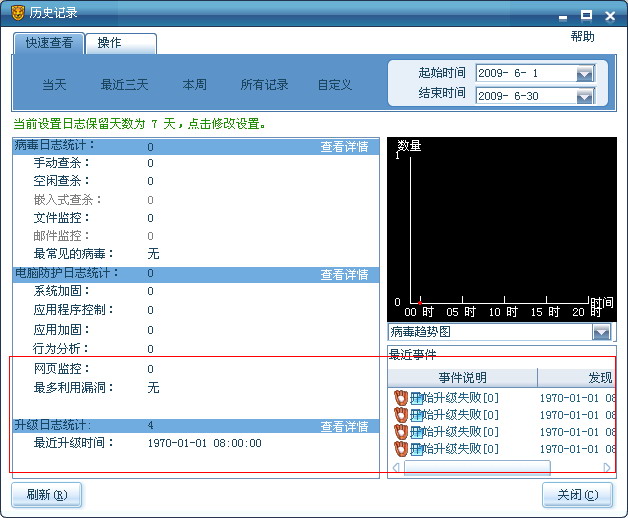628x518 pixels.
Task: View details of 升级日志统计
Action: click(x=344, y=426)
